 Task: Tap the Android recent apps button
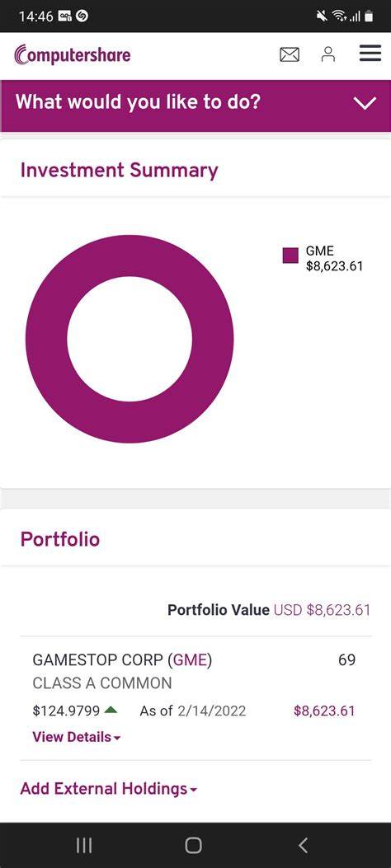[x=83, y=845]
